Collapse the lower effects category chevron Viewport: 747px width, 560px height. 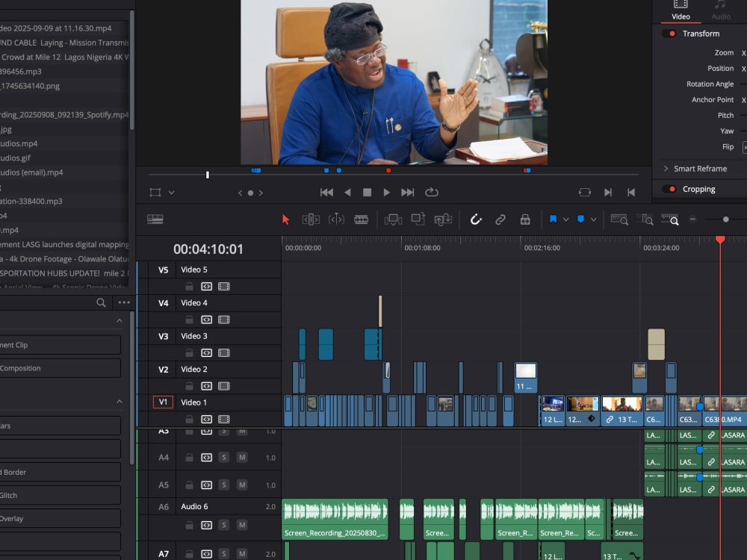(x=119, y=402)
